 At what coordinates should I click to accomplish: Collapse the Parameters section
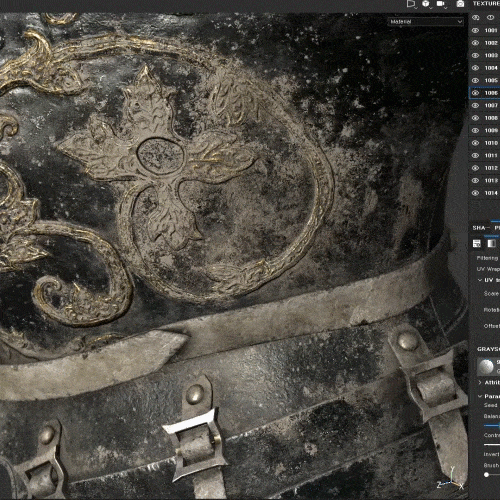480,396
